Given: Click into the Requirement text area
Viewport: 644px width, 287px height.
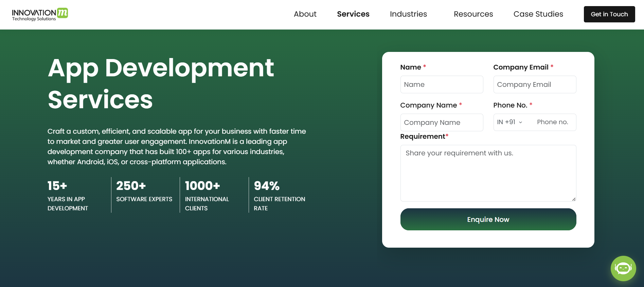Looking at the screenshot, I should 488,173.
